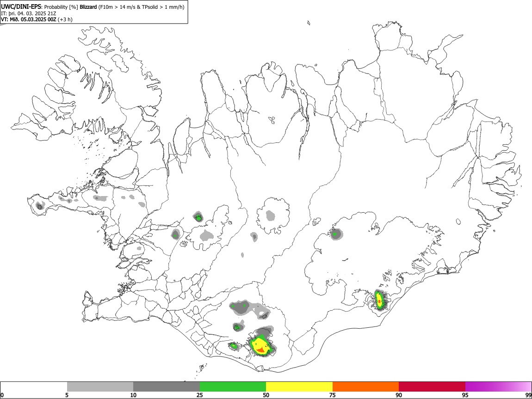The width and height of the screenshot is (532, 399).
Task: Click the red 90-95% legend swatch
Action: click(x=432, y=387)
